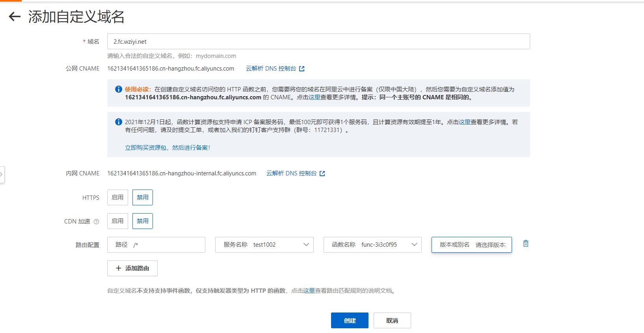The image size is (644, 333).
Task: Click the 内网 CNAME value text
Action: (182, 173)
